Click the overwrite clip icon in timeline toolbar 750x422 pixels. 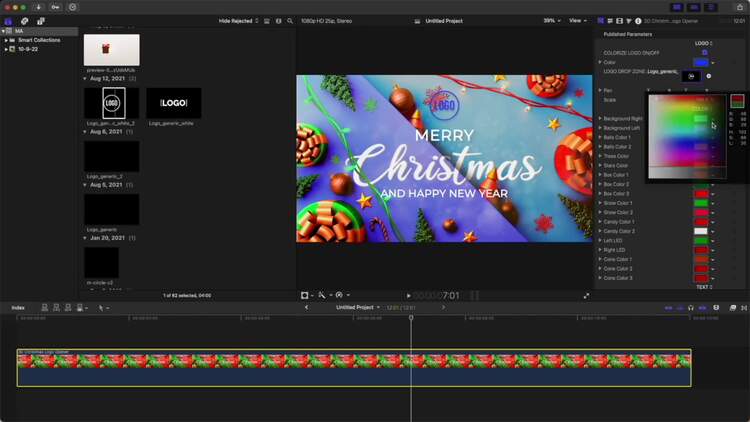[x=80, y=308]
